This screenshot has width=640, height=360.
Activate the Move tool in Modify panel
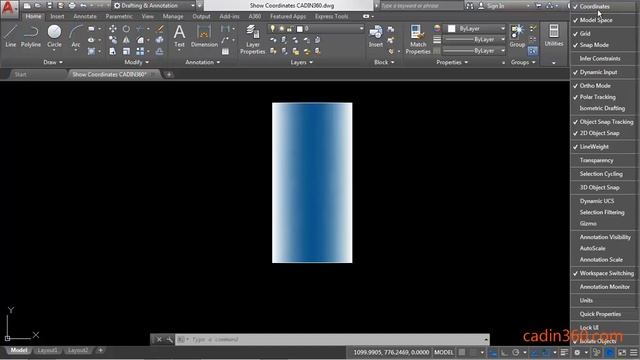click(x=113, y=29)
